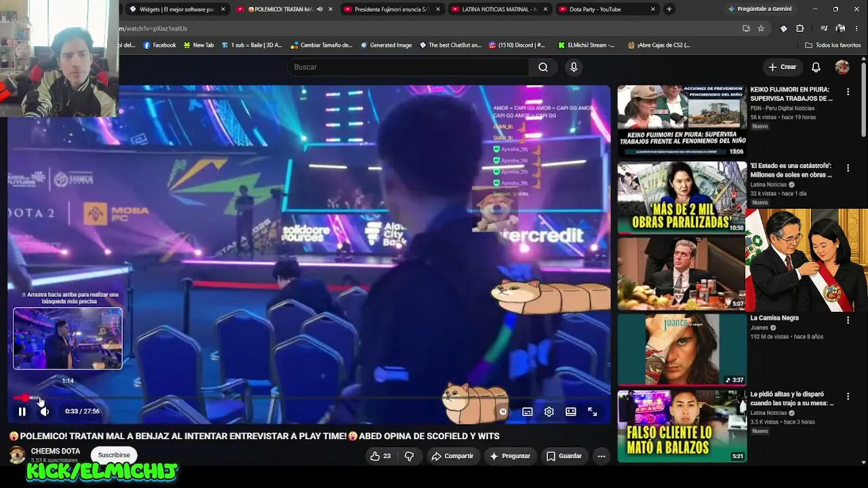This screenshot has height=488, width=868.
Task: Open the Crear create menu
Action: [x=782, y=67]
